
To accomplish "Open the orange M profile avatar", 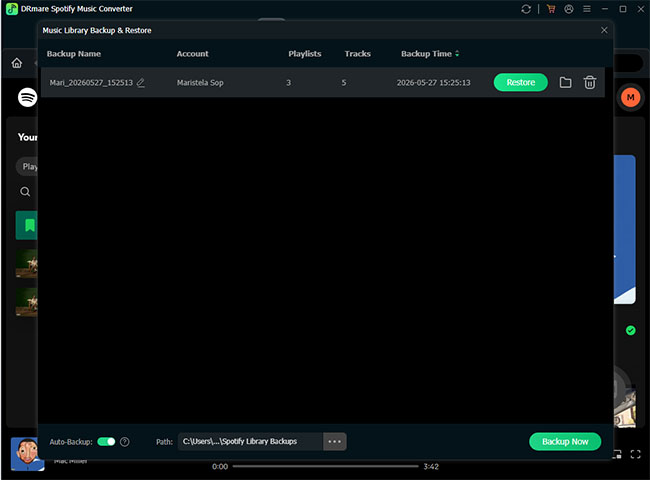I will (x=631, y=97).
